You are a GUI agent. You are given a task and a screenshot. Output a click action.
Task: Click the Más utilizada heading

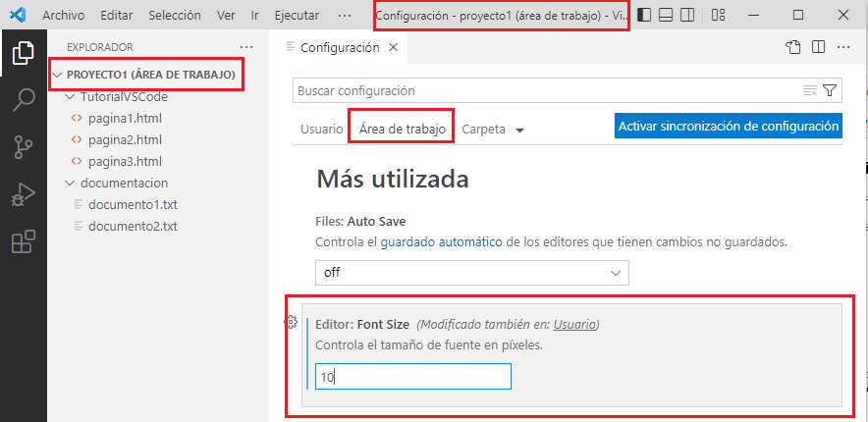coord(393,180)
